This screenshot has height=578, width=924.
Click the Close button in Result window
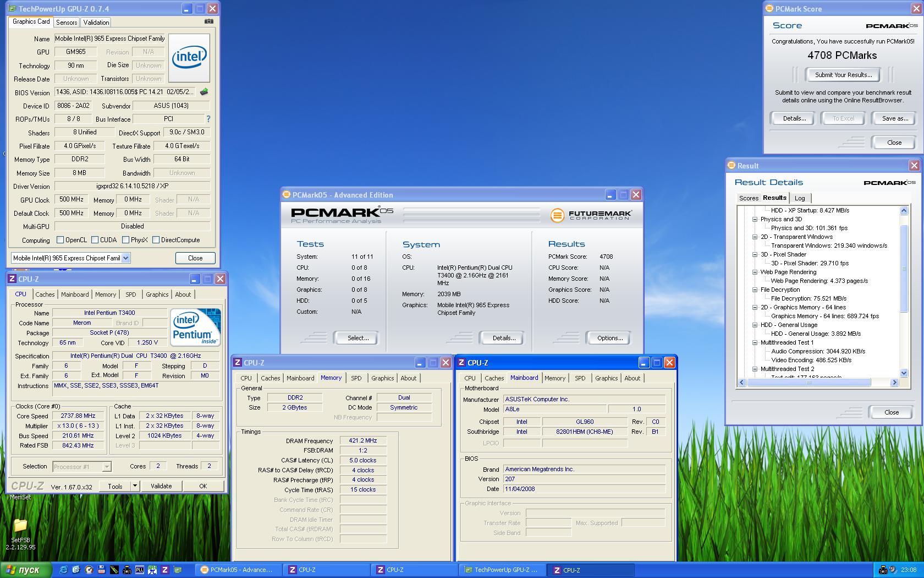891,412
